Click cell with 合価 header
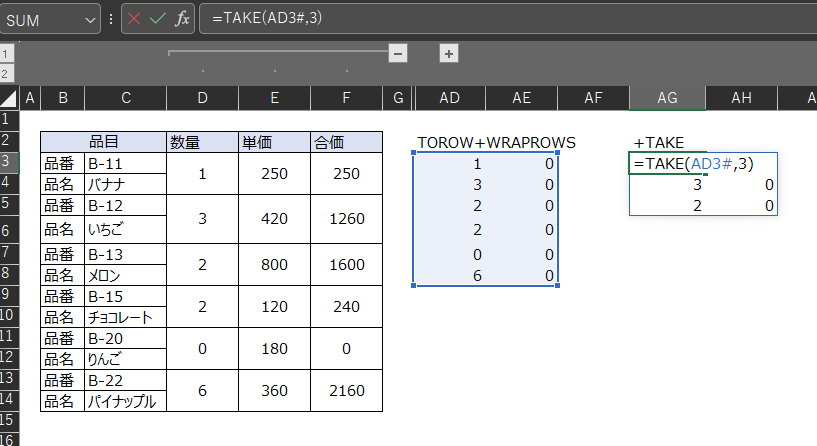817x446 pixels. pos(346,142)
